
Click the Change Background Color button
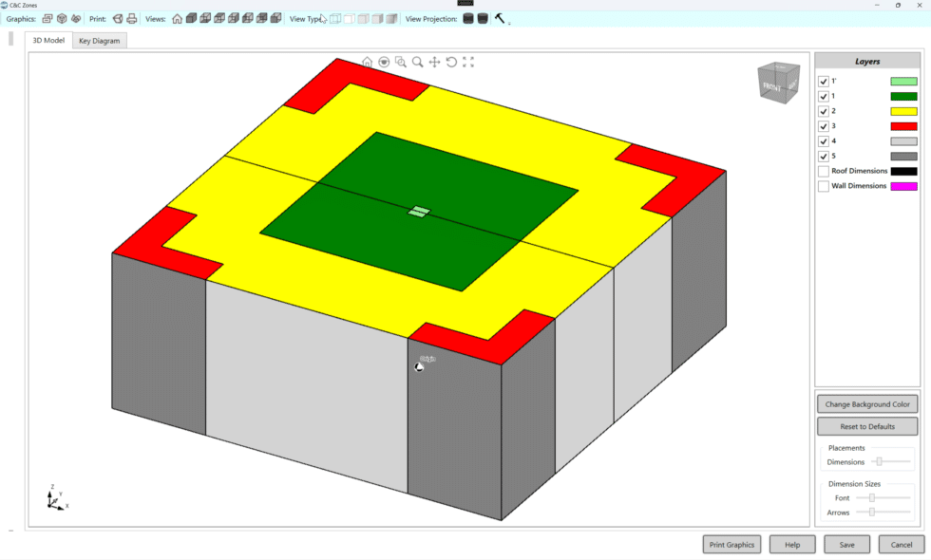(x=866, y=403)
